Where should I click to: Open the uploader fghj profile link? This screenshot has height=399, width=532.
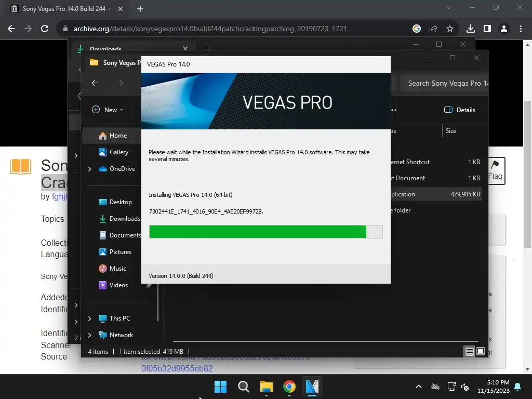[x=60, y=197]
